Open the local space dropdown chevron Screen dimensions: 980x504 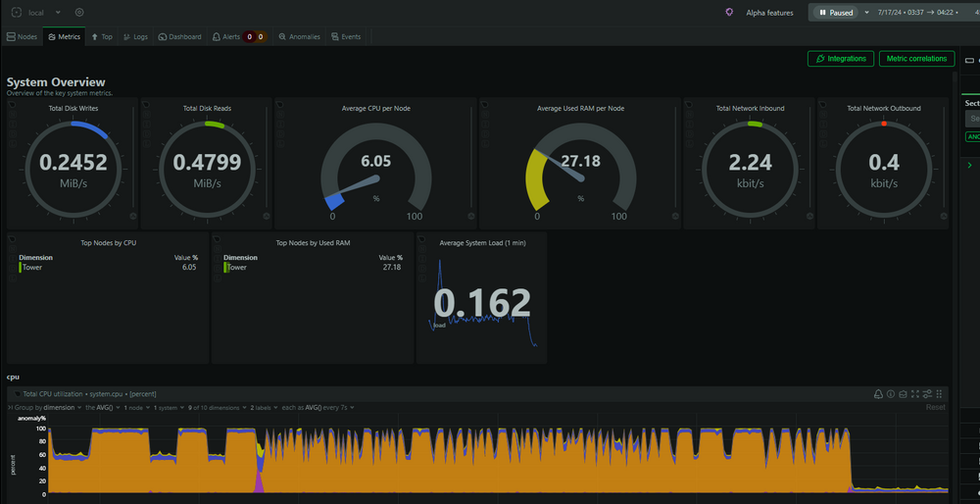(58, 13)
